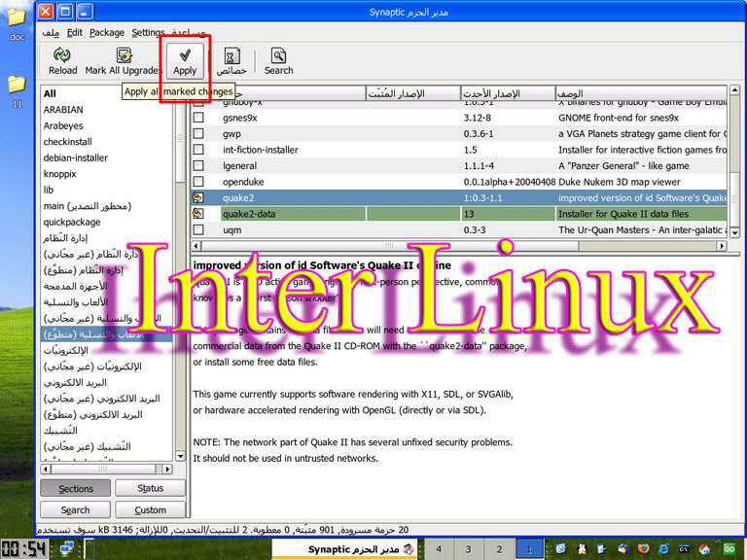This screenshot has height=560, width=747.
Task: Select the checkinstall section
Action: (x=107, y=141)
